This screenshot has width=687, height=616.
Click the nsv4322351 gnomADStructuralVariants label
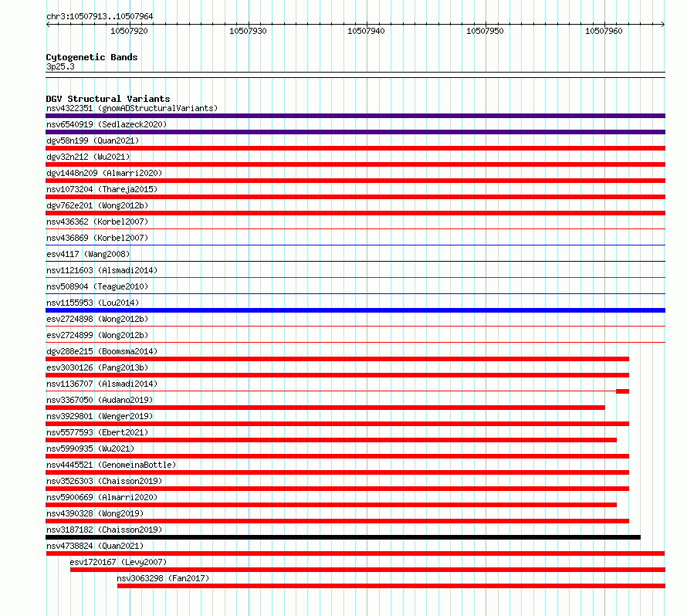[x=132, y=108]
